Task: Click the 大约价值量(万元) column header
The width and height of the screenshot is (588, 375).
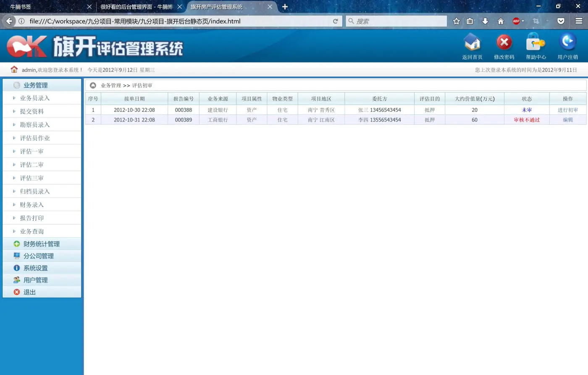Action: pyautogui.click(x=475, y=99)
